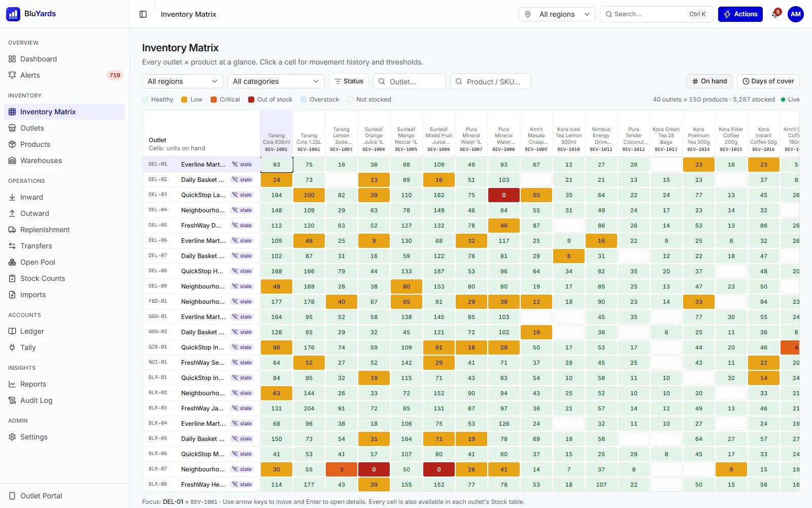Open the All regions filter dropdown

pyautogui.click(x=183, y=81)
